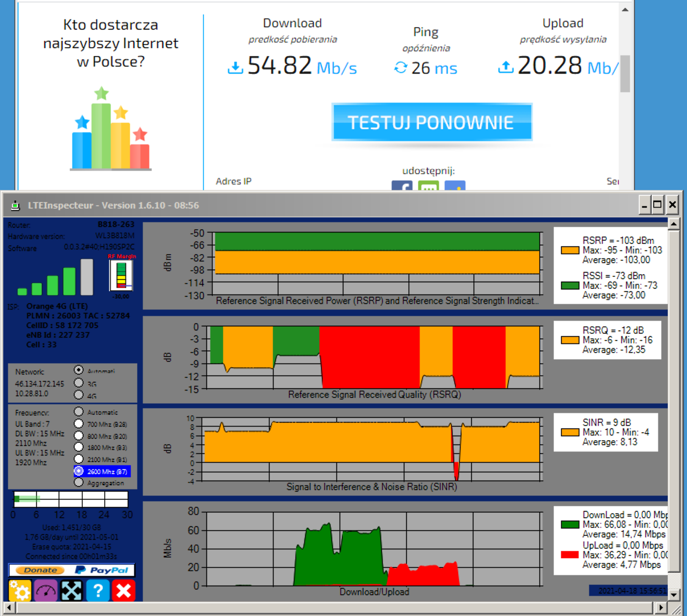Click the PayPal Donate button
This screenshot has height=616, width=687.
(x=71, y=570)
